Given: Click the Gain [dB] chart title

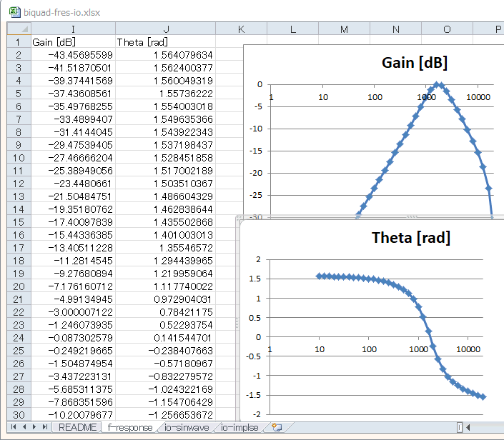Looking at the screenshot, I should coord(415,63).
